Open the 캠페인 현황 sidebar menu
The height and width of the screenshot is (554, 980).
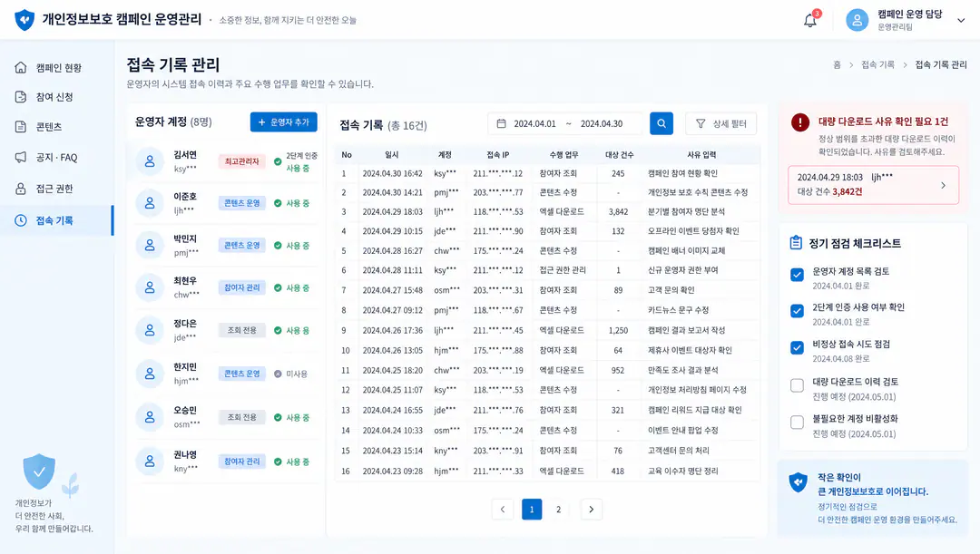coord(57,67)
